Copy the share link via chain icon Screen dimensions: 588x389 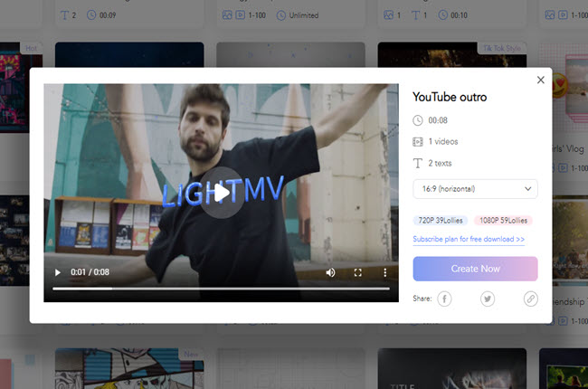click(530, 299)
